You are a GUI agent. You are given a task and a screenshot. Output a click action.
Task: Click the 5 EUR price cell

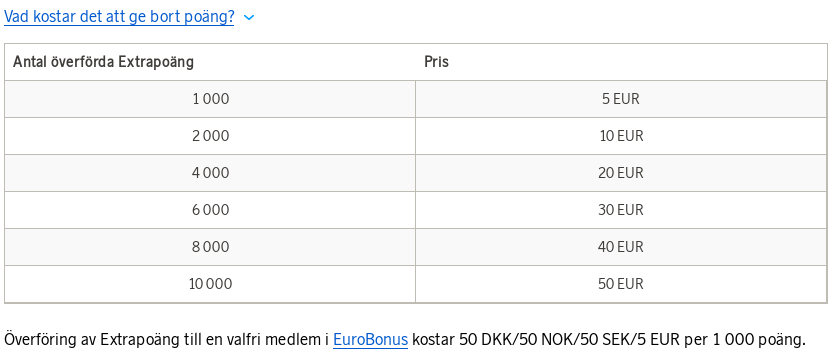click(x=621, y=99)
